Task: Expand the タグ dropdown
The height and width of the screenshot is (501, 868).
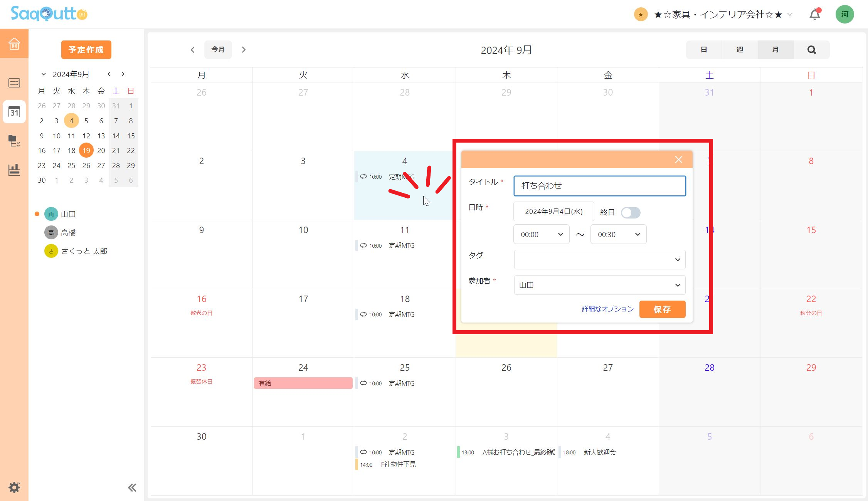Action: click(600, 259)
